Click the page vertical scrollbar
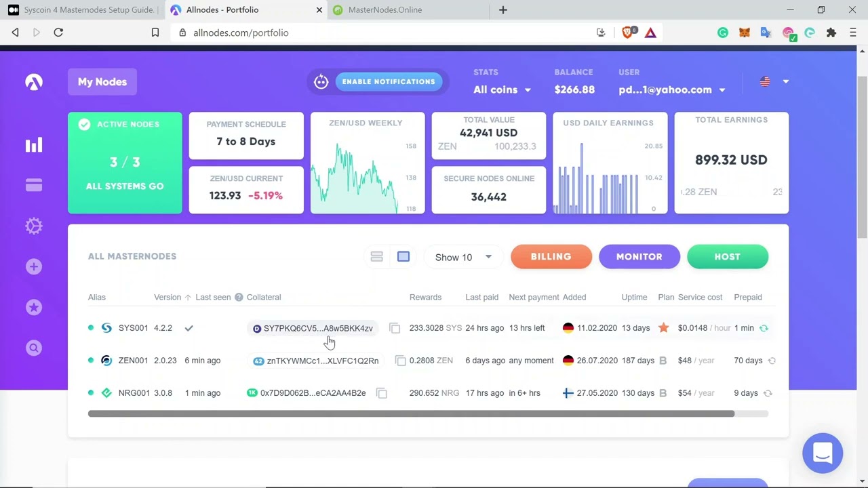This screenshot has width=868, height=488. (x=863, y=156)
